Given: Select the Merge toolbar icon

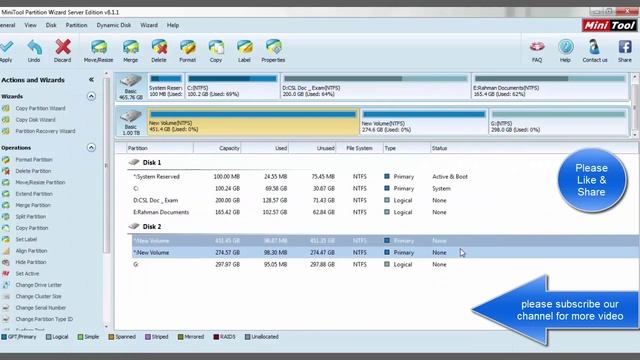Looking at the screenshot, I should (x=131, y=48).
